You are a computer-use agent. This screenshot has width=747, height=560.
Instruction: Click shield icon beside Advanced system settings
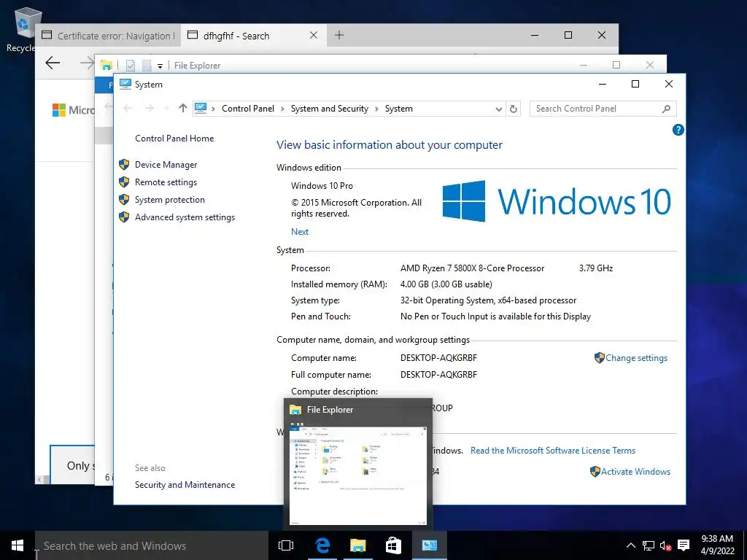124,217
